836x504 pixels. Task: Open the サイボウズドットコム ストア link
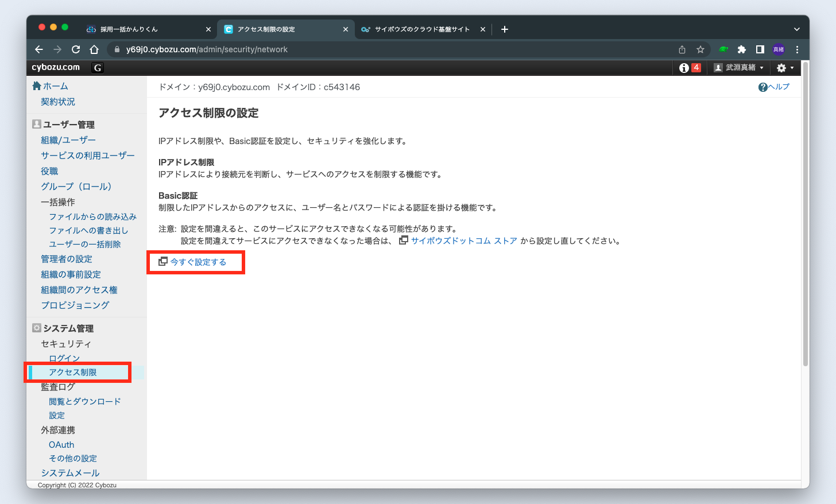coord(463,241)
